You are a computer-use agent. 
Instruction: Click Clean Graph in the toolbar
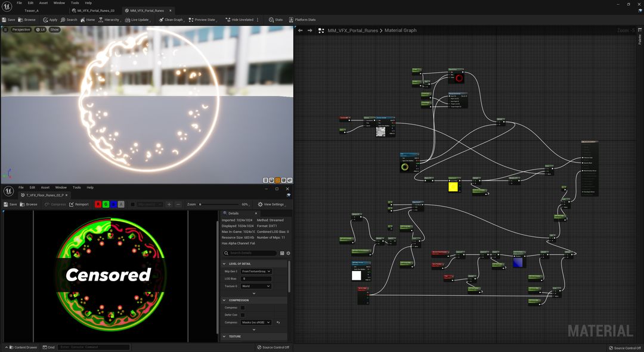coord(171,20)
